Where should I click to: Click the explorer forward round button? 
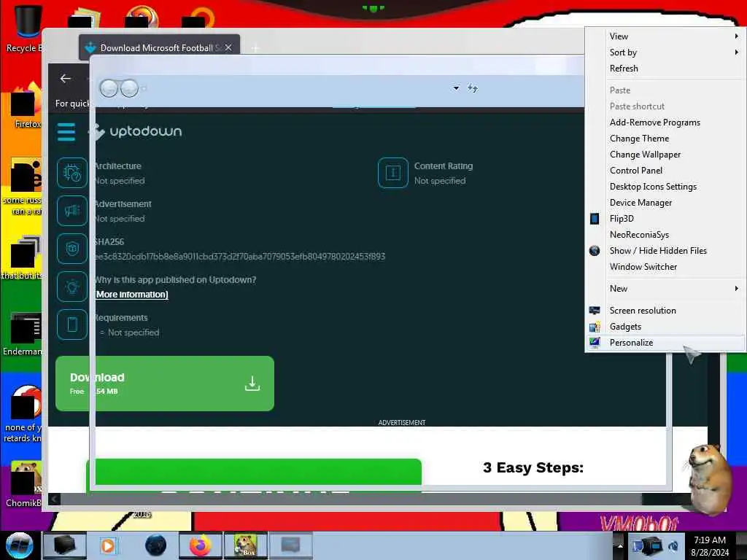[129, 88]
